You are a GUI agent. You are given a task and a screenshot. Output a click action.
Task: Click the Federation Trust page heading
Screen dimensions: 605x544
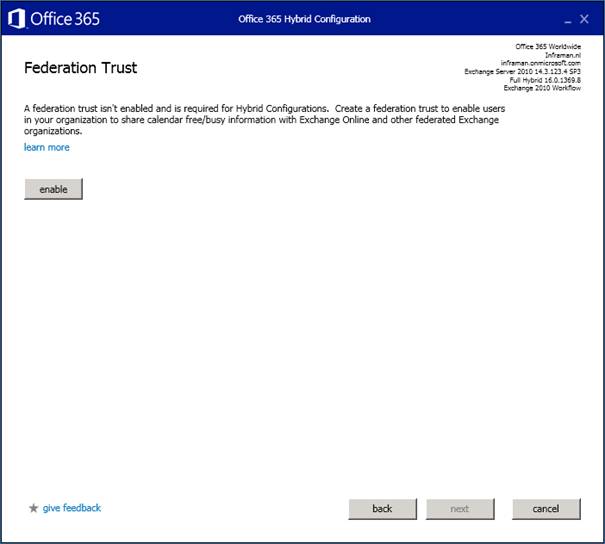80,69
